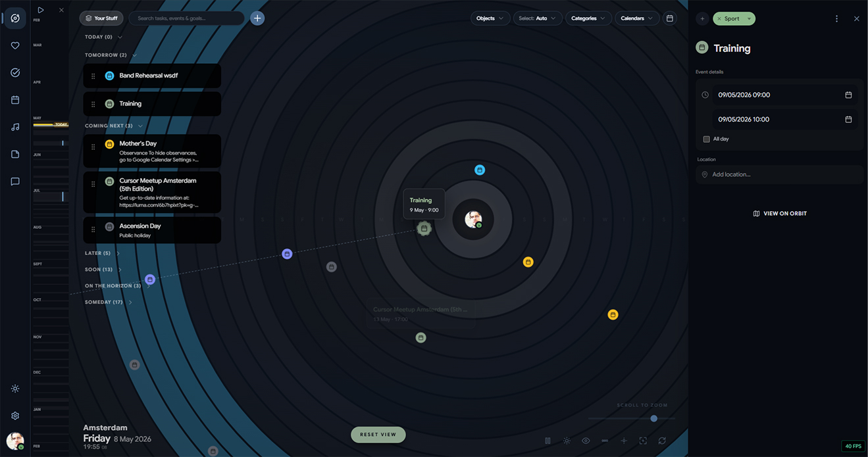
Task: Open the Categories dropdown
Action: click(588, 18)
